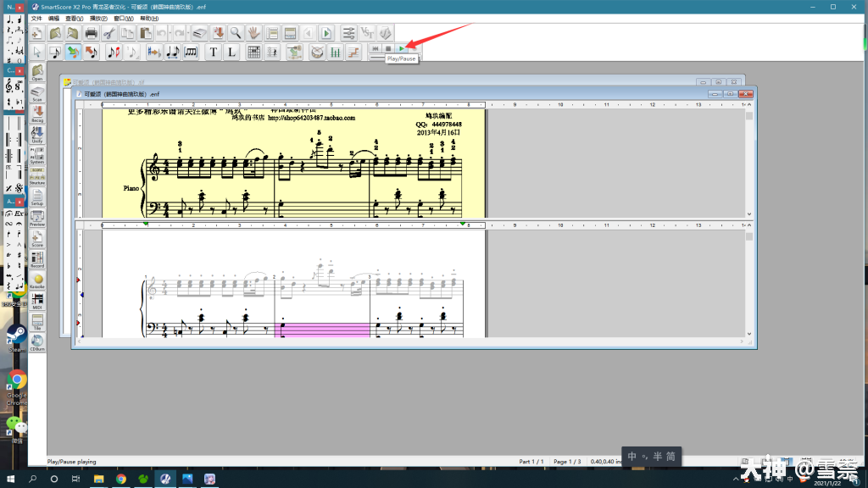Select the scissors cut icon
The height and width of the screenshot is (488, 868).
coord(109,33)
